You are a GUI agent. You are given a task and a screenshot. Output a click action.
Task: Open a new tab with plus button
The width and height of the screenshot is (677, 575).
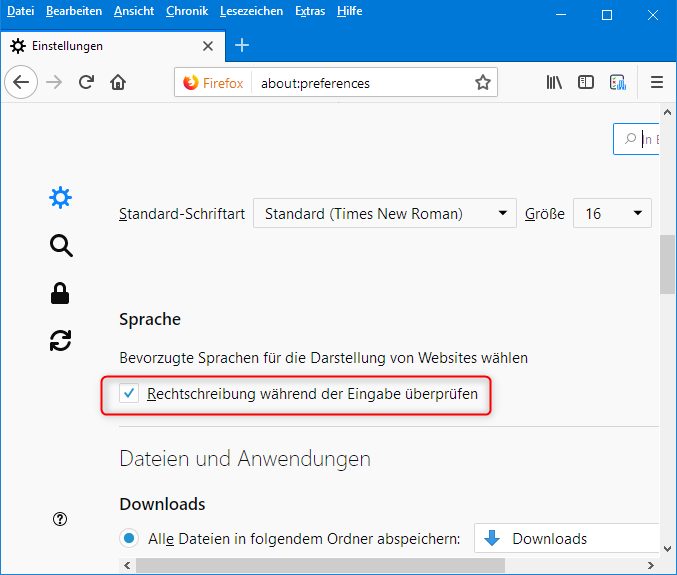242,46
